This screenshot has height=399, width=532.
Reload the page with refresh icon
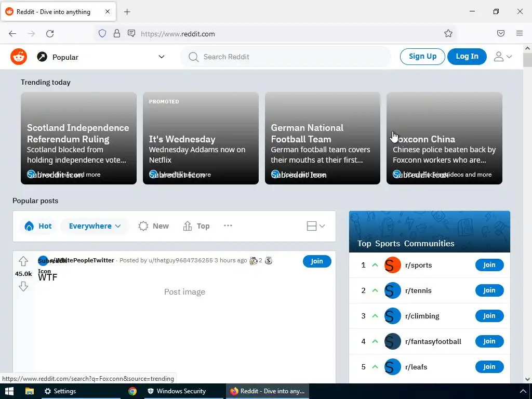point(50,34)
